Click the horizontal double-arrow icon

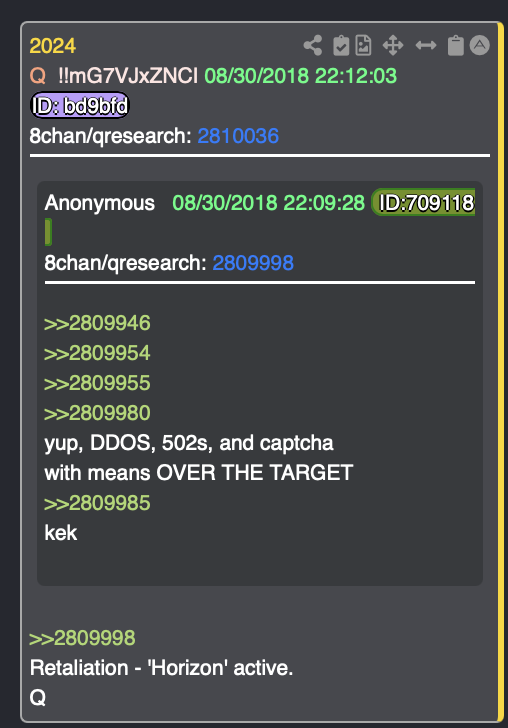tap(426, 45)
